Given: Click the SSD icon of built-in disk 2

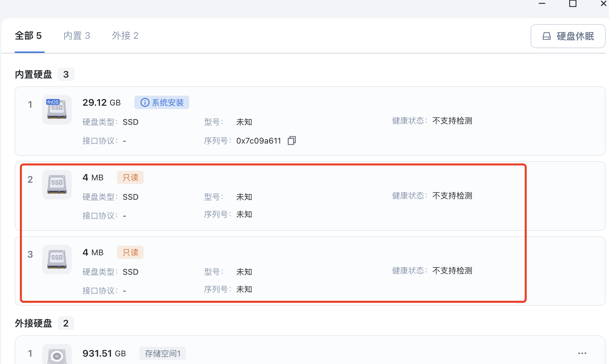Looking at the screenshot, I should tap(57, 185).
